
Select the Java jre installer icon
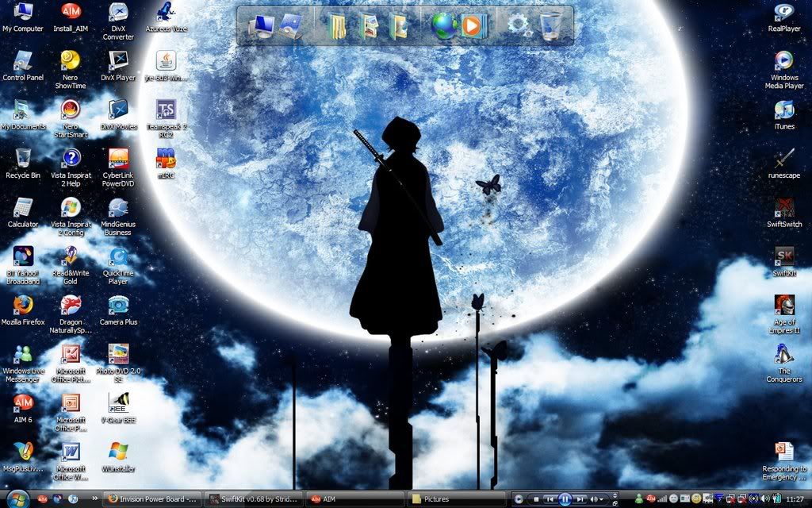167,67
